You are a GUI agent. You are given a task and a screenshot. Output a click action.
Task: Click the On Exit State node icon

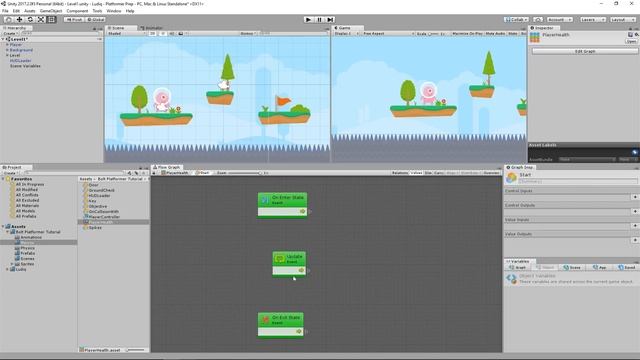(x=265, y=320)
